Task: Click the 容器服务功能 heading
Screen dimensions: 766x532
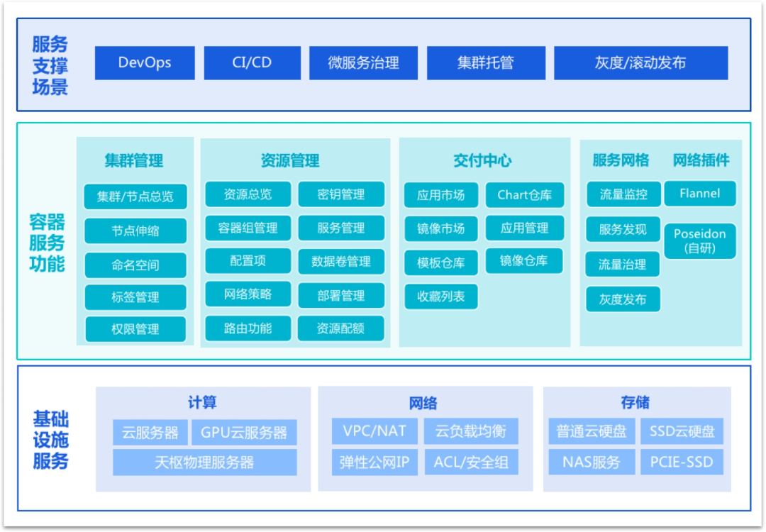Action: [x=47, y=243]
